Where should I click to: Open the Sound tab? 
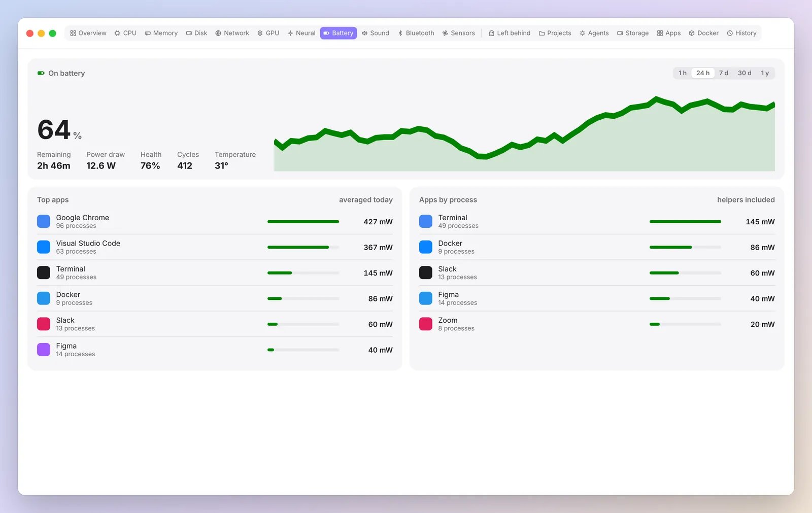point(376,33)
